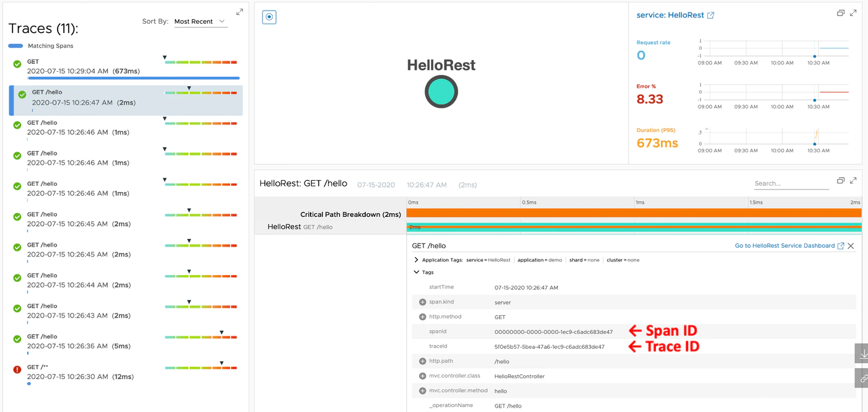
Task: Expand the Application Tags section
Action: tap(416, 260)
